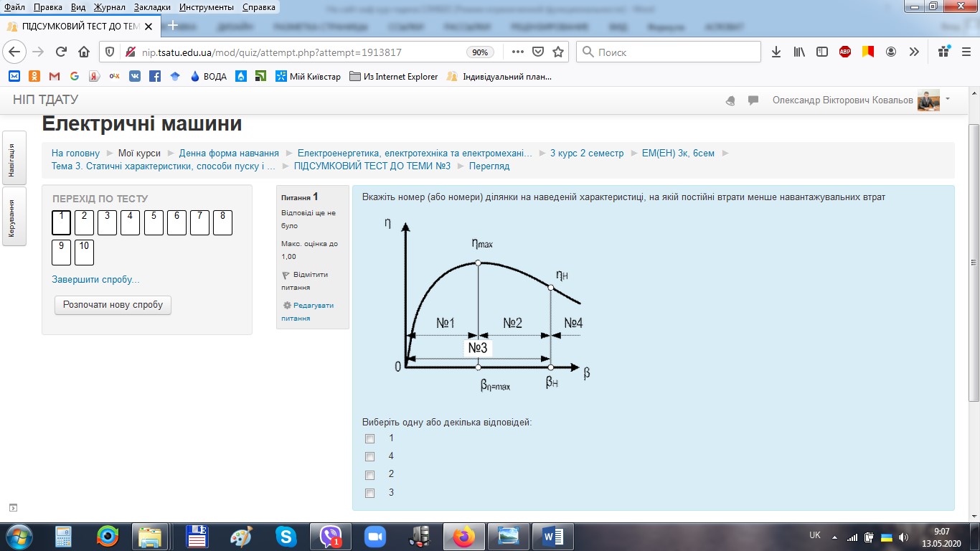Open the Мій Київстар bookmark
Screen dimensions: 980x551
pos(308,76)
